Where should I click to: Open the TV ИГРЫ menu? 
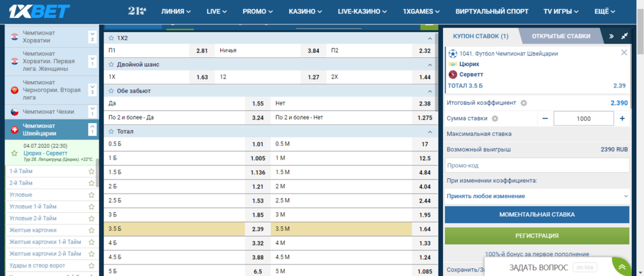(x=561, y=12)
